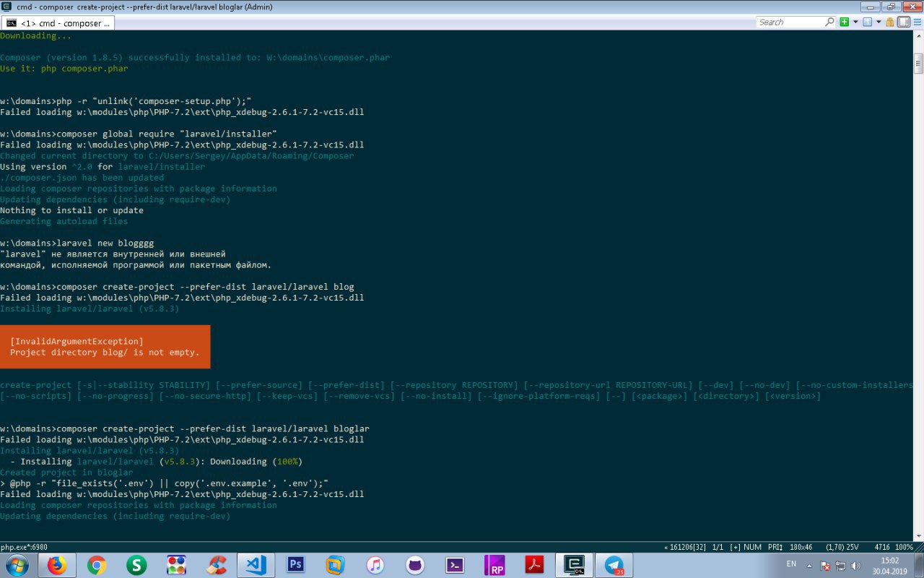Click the volume speaker tray icon
The image size is (924, 578).
(x=855, y=566)
